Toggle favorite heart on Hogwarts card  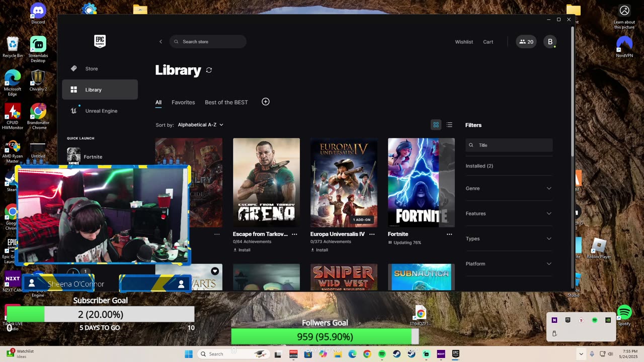point(215,271)
